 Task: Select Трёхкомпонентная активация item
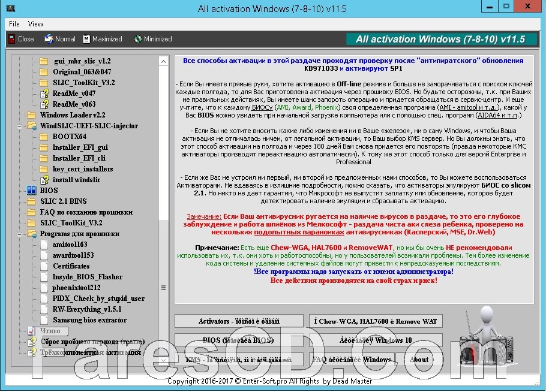pyautogui.click(x=90, y=352)
